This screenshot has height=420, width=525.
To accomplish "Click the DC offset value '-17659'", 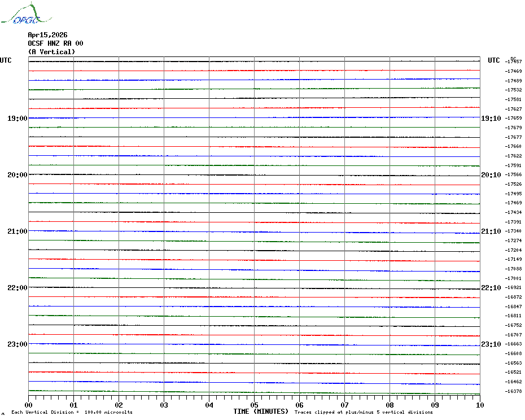I will pos(514,118).
